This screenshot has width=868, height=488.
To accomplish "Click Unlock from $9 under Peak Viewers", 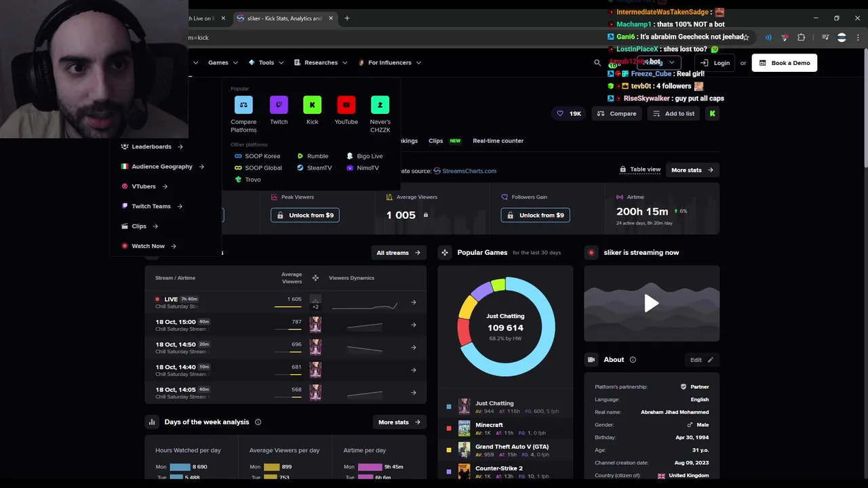I will pyautogui.click(x=305, y=216).
